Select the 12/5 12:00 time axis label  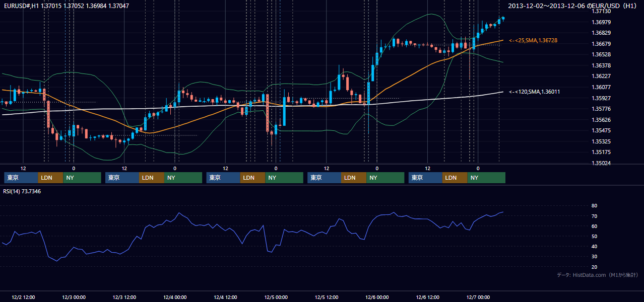327,297
